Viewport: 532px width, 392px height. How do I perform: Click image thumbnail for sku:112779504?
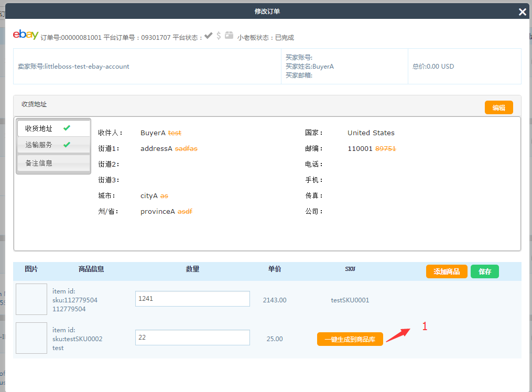pos(31,299)
